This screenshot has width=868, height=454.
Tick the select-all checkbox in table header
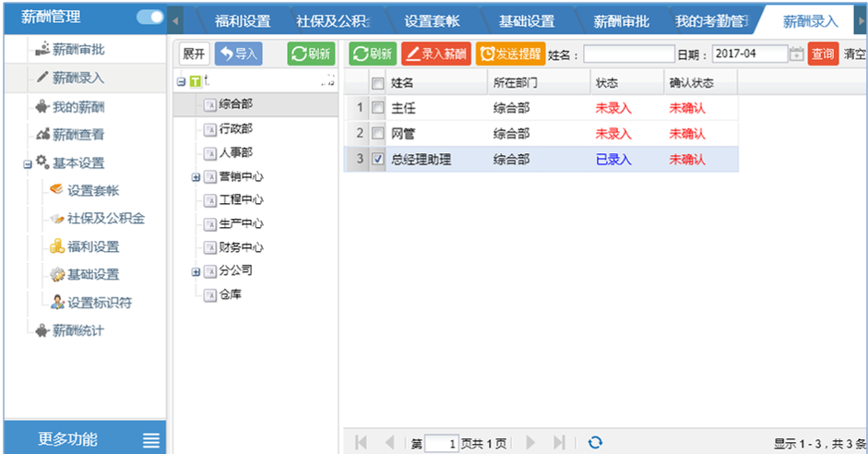(377, 84)
